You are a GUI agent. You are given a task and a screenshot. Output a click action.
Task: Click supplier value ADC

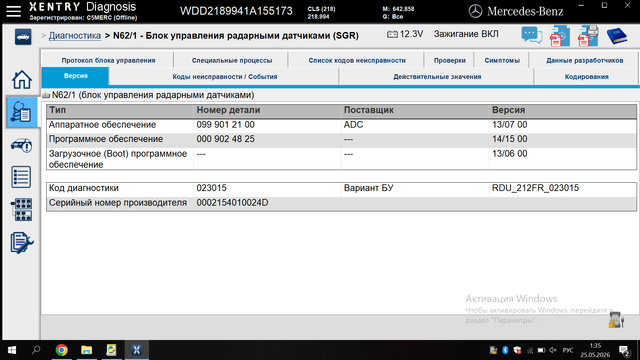[353, 125]
